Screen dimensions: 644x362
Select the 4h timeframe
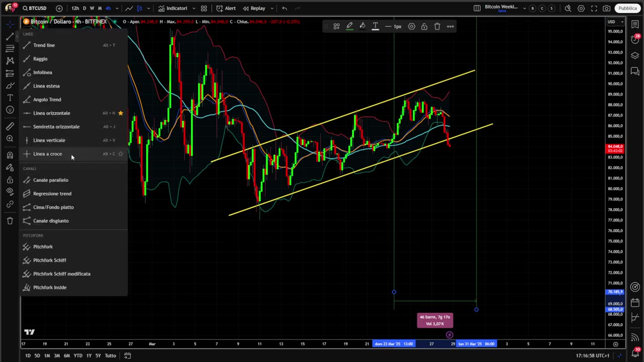click(108, 8)
